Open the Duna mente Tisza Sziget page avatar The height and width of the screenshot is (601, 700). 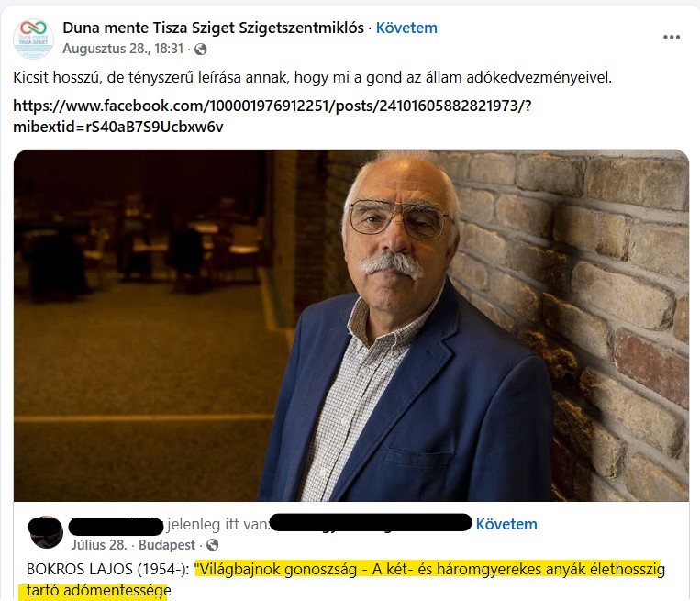click(33, 39)
